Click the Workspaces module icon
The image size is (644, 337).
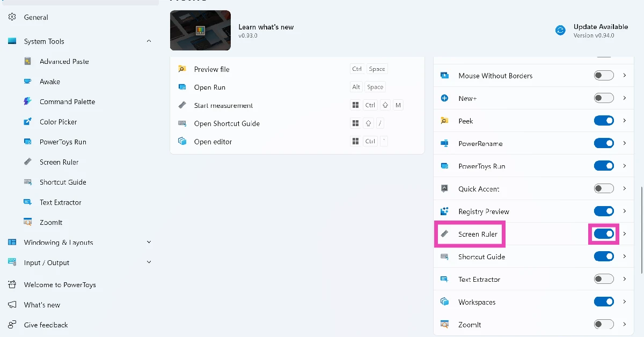point(444,302)
